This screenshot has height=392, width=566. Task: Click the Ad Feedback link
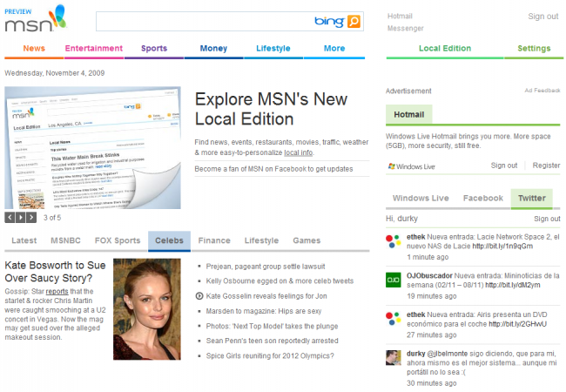click(x=542, y=91)
